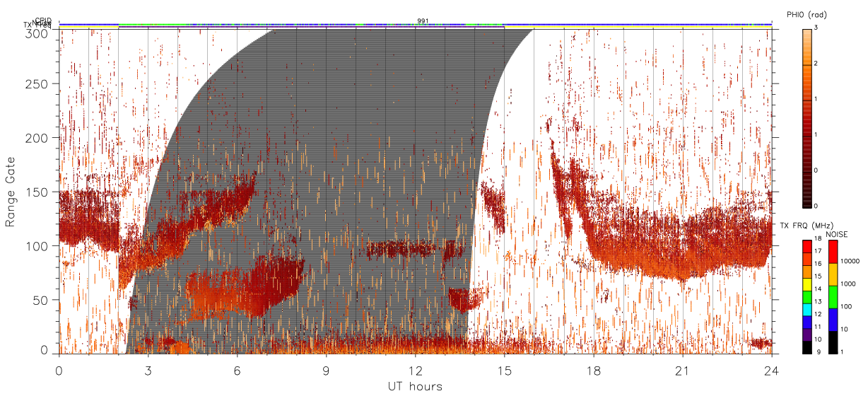The image size is (868, 401).
Task: Click the '9' label in TX FRQ legend
Action: click(819, 351)
